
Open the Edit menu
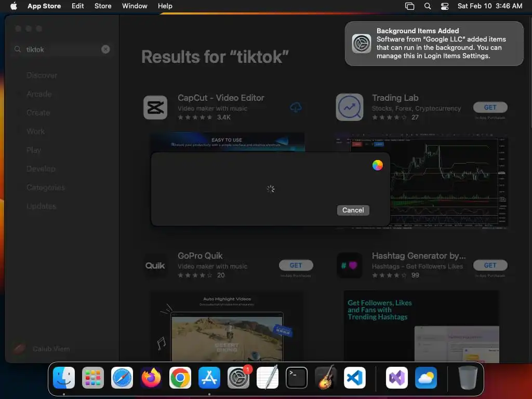click(78, 6)
